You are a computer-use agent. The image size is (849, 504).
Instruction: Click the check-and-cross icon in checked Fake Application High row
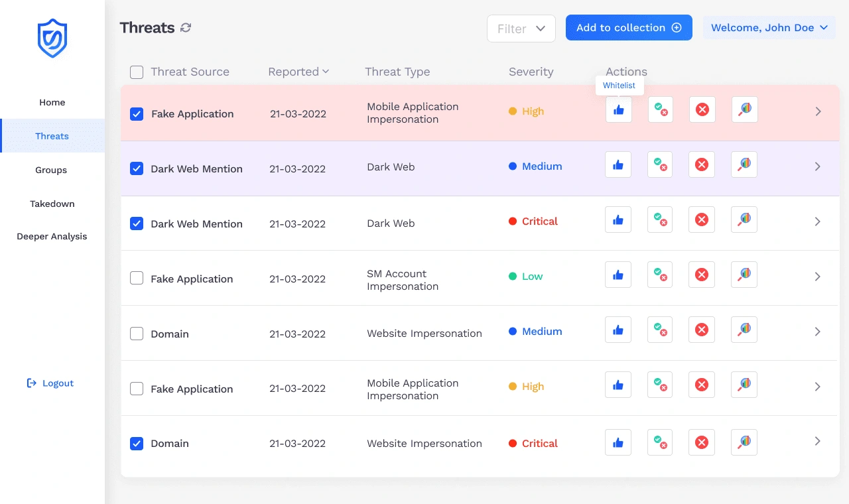point(661,110)
